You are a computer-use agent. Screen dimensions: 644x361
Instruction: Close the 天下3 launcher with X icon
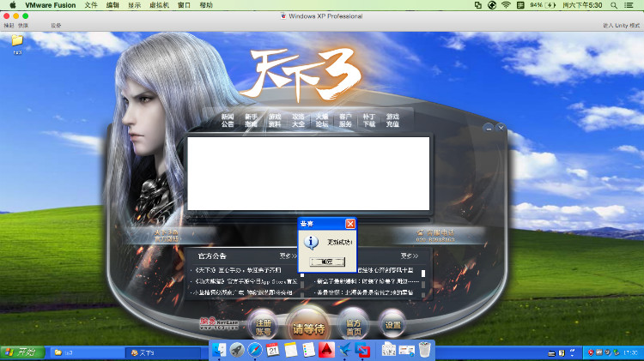click(501, 128)
